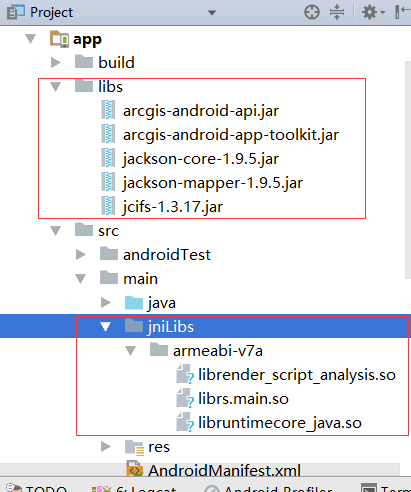Select the java folder name

(x=162, y=303)
